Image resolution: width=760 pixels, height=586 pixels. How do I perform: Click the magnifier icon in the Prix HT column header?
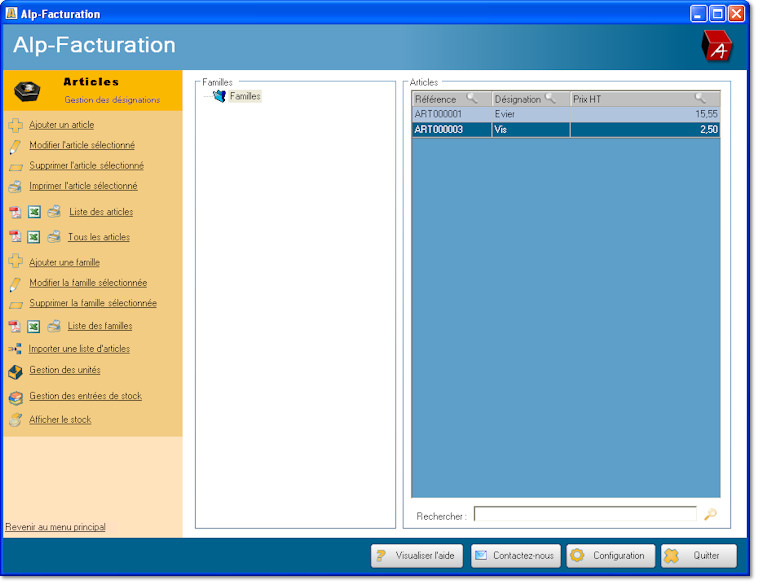[x=700, y=99]
